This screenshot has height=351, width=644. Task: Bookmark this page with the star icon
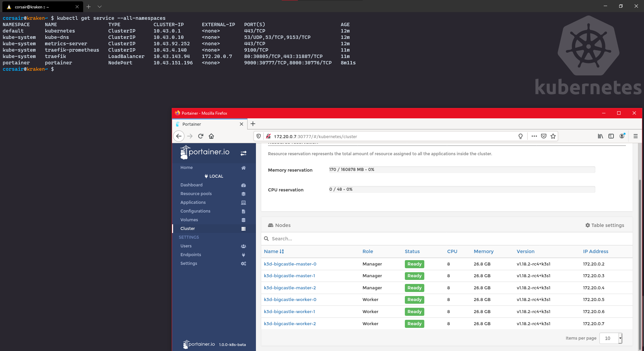point(553,136)
